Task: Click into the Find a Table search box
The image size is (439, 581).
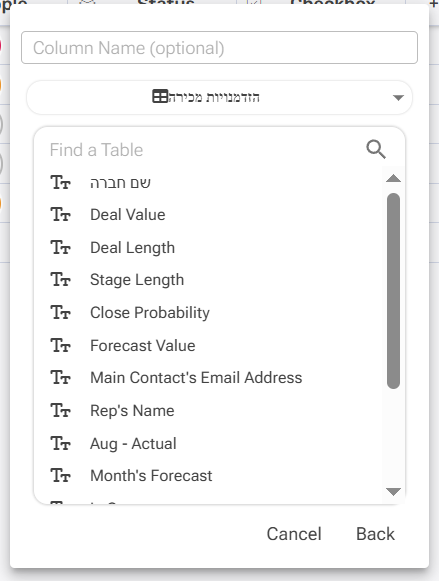Action: click(206, 150)
